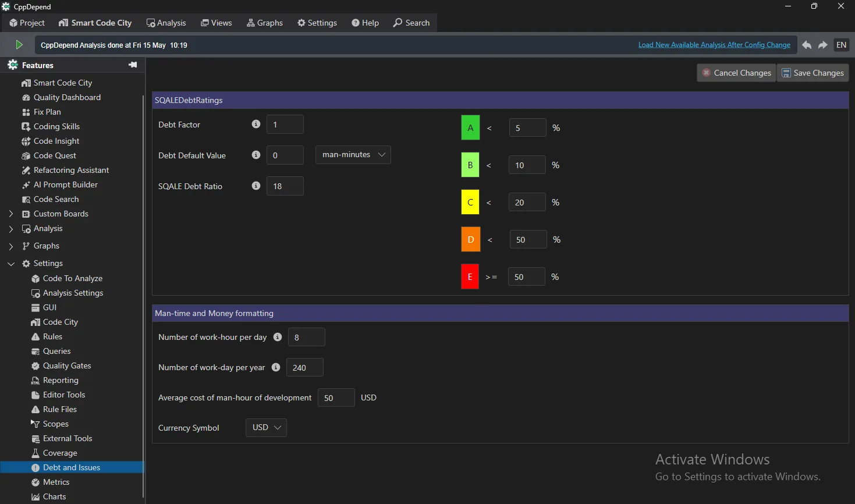Image resolution: width=855 pixels, height=504 pixels.
Task: Open Coding Skills in sidebar
Action: pos(51,126)
